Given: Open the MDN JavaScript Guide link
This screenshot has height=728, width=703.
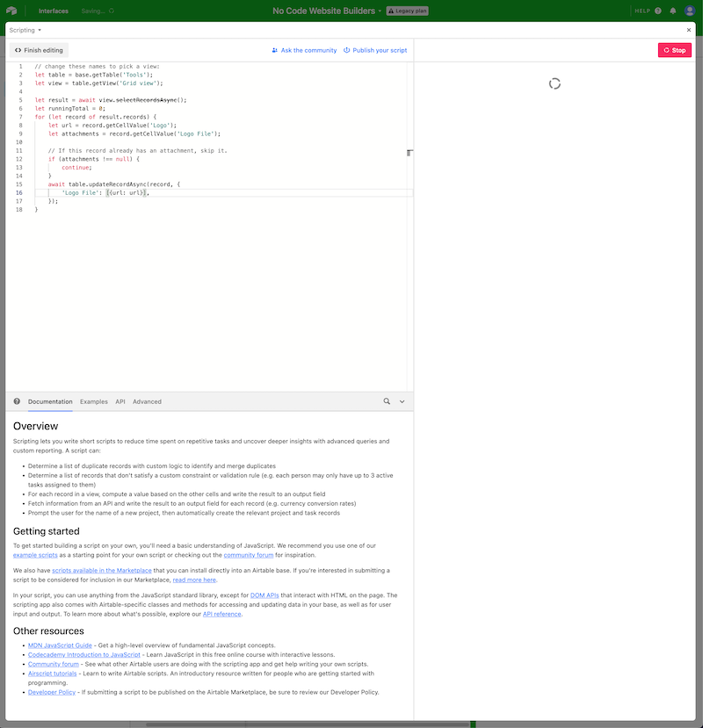Looking at the screenshot, I should pyautogui.click(x=60, y=645).
